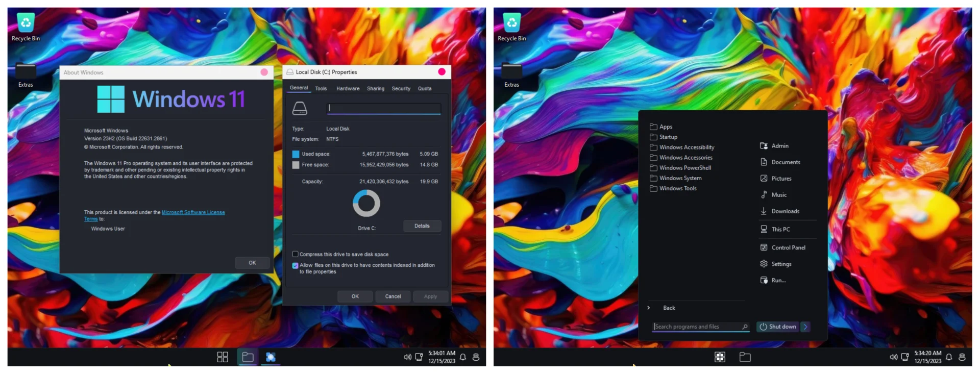
Task: Open Downloads from Start menu
Action: pyautogui.click(x=780, y=211)
